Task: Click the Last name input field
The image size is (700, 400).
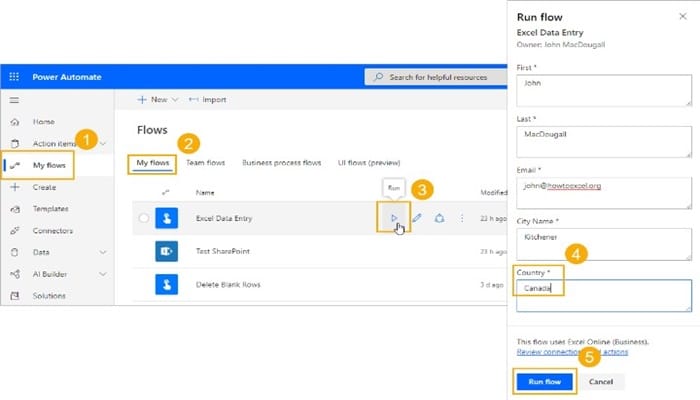Action: [604, 142]
